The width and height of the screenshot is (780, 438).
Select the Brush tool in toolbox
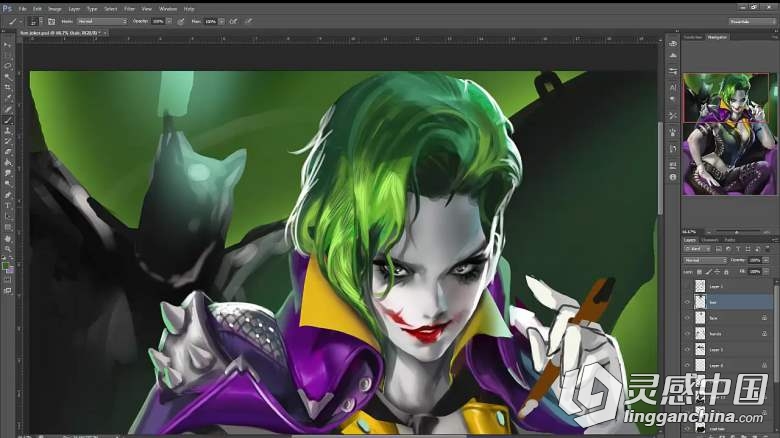(7, 120)
